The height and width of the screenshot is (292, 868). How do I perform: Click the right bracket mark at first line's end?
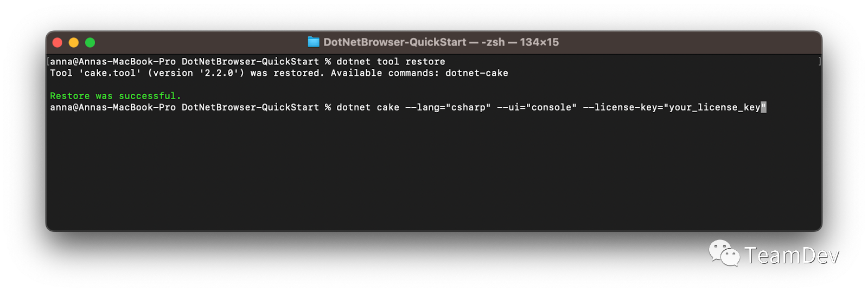coord(819,62)
